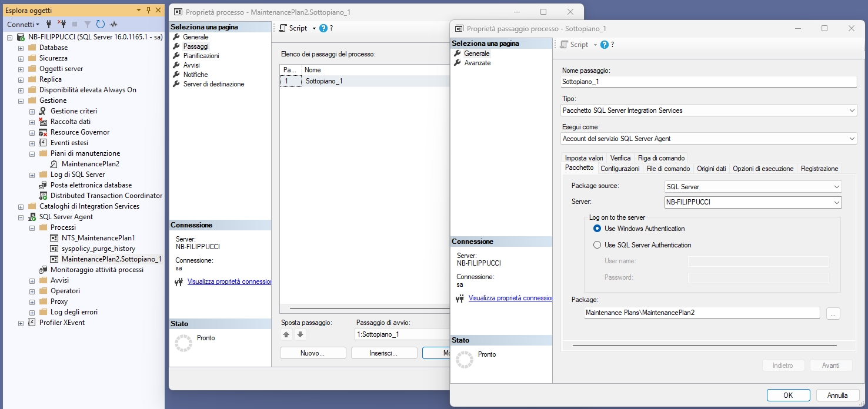Screen dimensions: 868x409
Task: Click the syspolicy_purge_history job icon
Action: (54, 249)
